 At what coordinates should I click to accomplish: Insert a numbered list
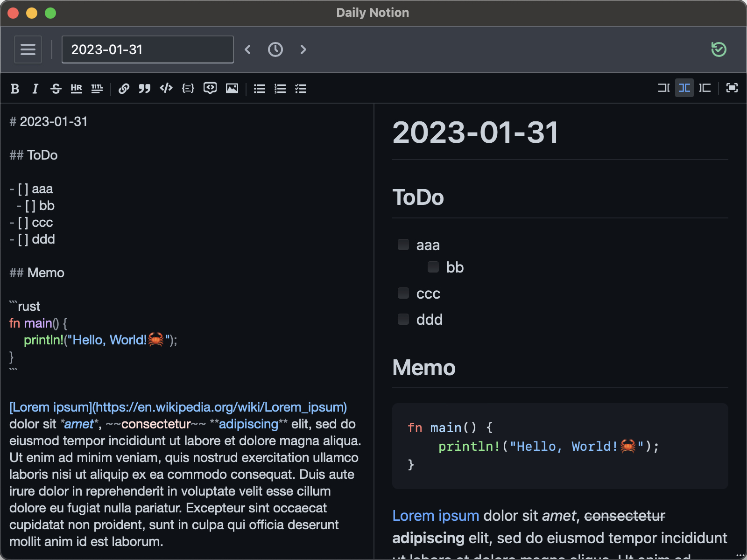(x=280, y=88)
